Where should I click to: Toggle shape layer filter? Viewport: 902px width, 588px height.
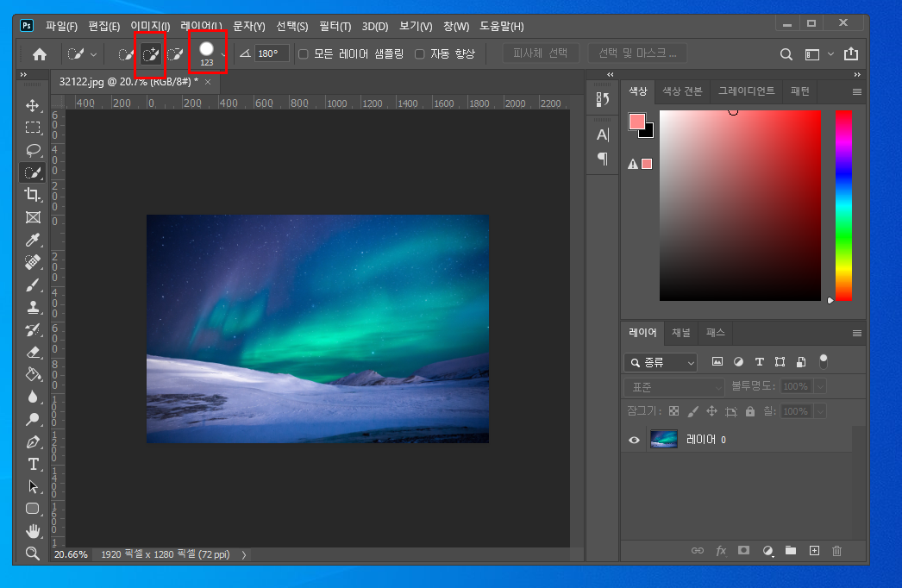point(780,362)
